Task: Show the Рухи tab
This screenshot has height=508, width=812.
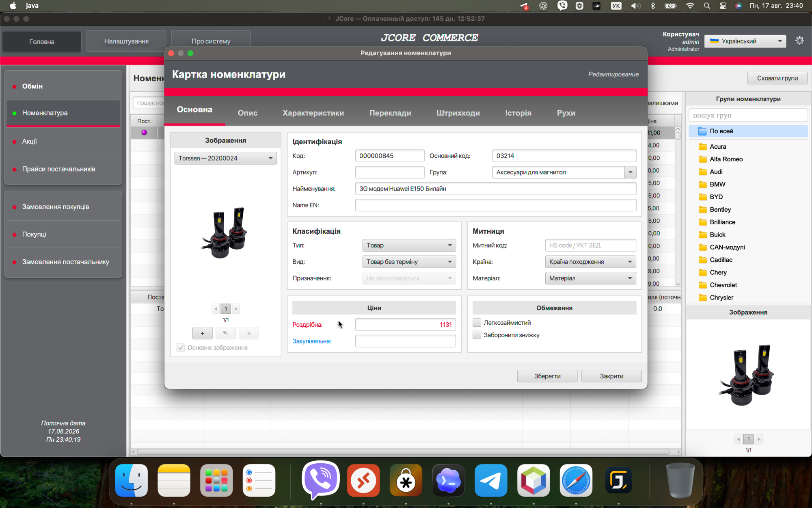Action: point(566,113)
